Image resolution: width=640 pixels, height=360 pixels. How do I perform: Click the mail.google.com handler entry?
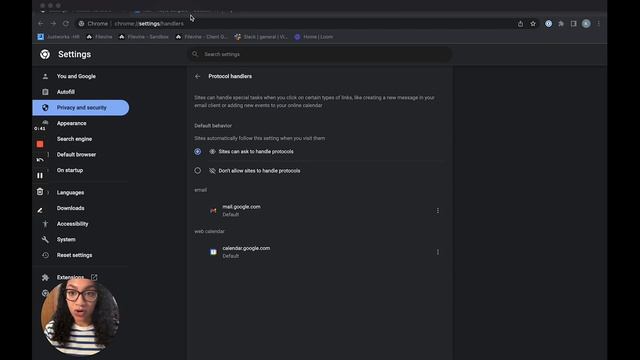tap(241, 207)
